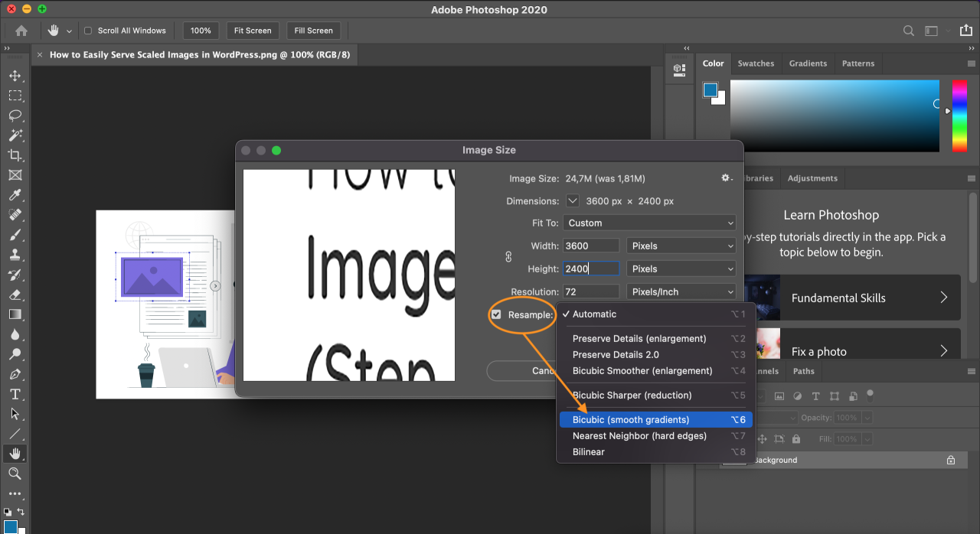This screenshot has width=980, height=534.
Task: Toggle the width-height constrain link icon
Action: pos(508,257)
